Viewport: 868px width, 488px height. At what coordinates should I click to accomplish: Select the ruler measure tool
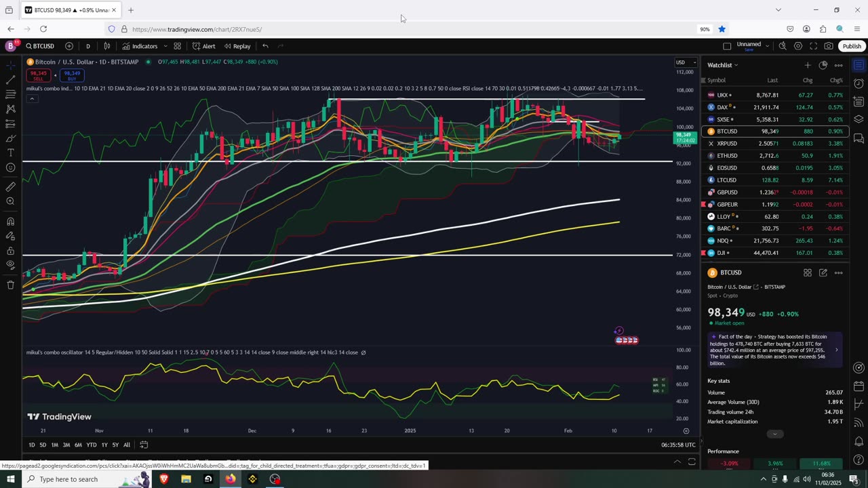pos(10,186)
